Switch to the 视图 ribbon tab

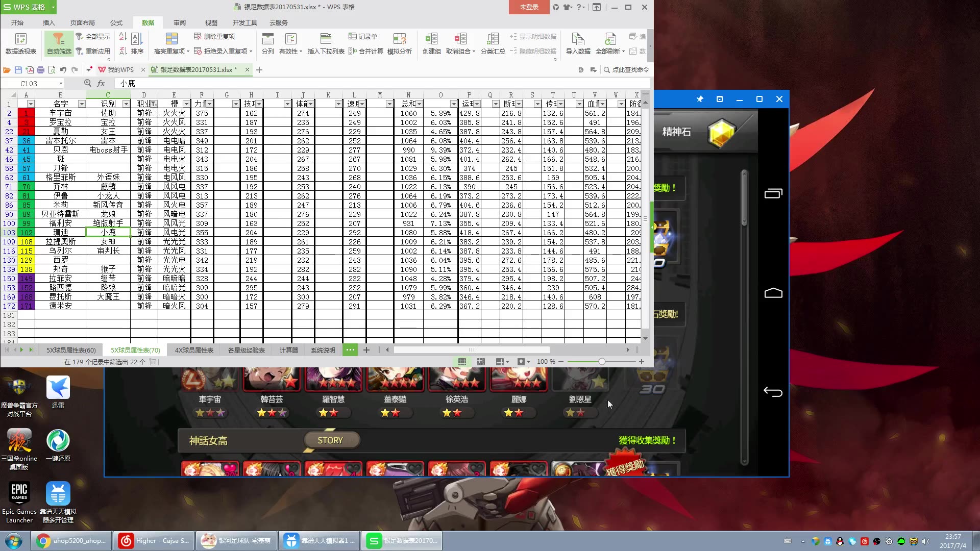[211, 22]
